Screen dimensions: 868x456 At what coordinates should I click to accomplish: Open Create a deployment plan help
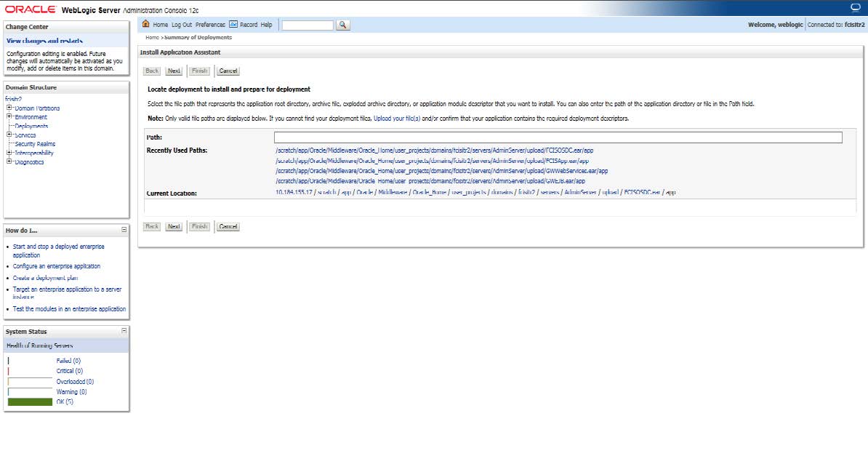pyautogui.click(x=45, y=278)
